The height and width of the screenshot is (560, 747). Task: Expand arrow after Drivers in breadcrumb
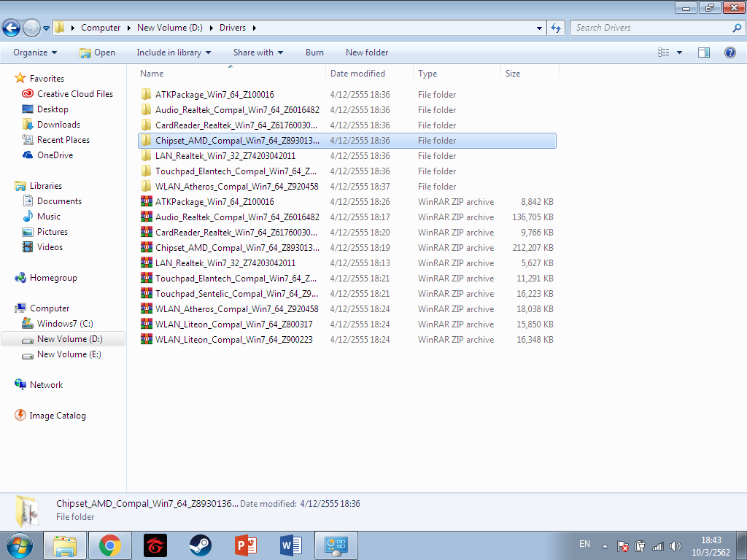pyautogui.click(x=255, y=28)
